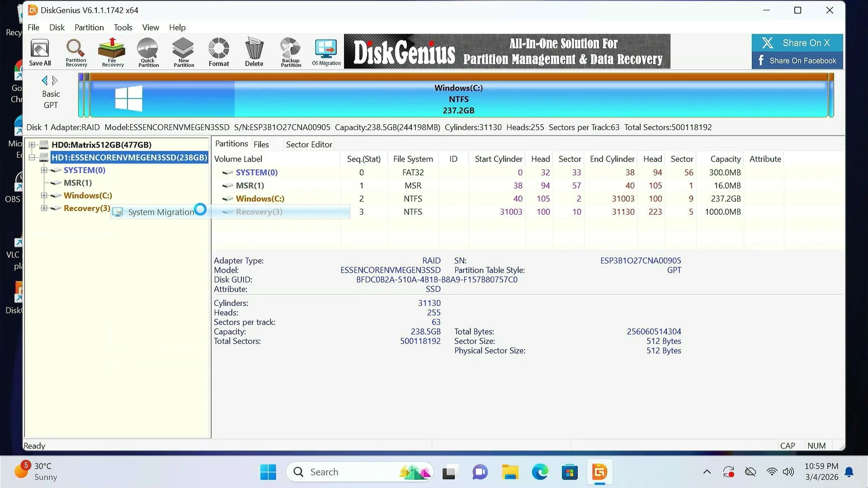This screenshot has height=488, width=868.
Task: Click the DiskGenius taskbar icon
Action: click(599, 472)
